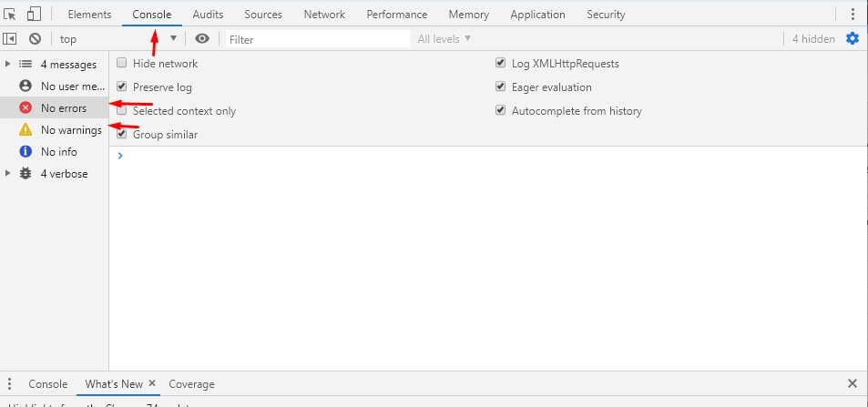Click the console Filter text field
This screenshot has height=407, width=868.
pos(316,39)
